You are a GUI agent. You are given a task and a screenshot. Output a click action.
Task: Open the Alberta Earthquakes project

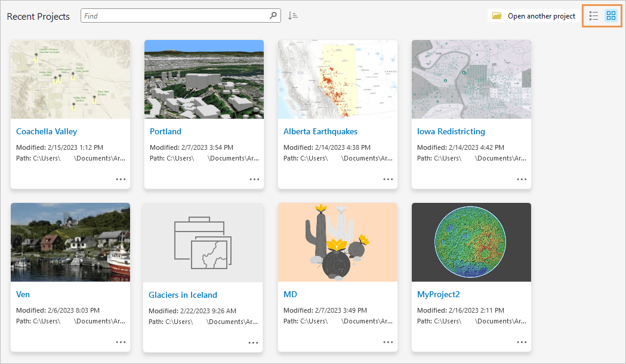320,131
